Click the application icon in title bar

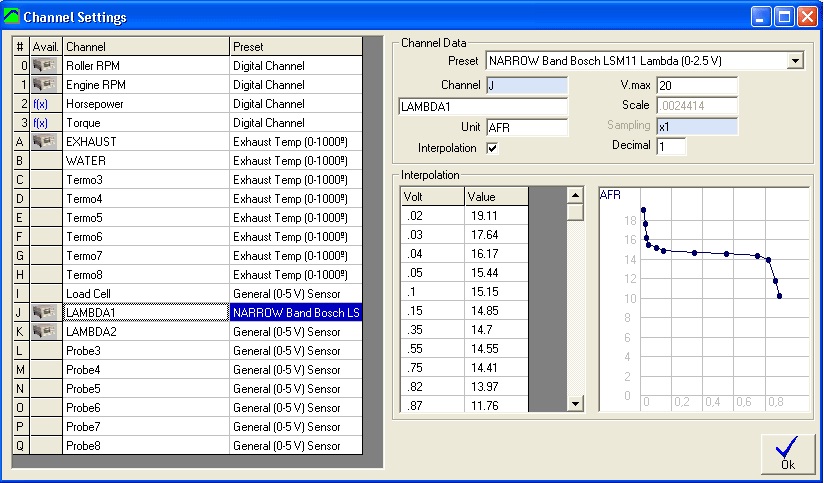(12, 17)
